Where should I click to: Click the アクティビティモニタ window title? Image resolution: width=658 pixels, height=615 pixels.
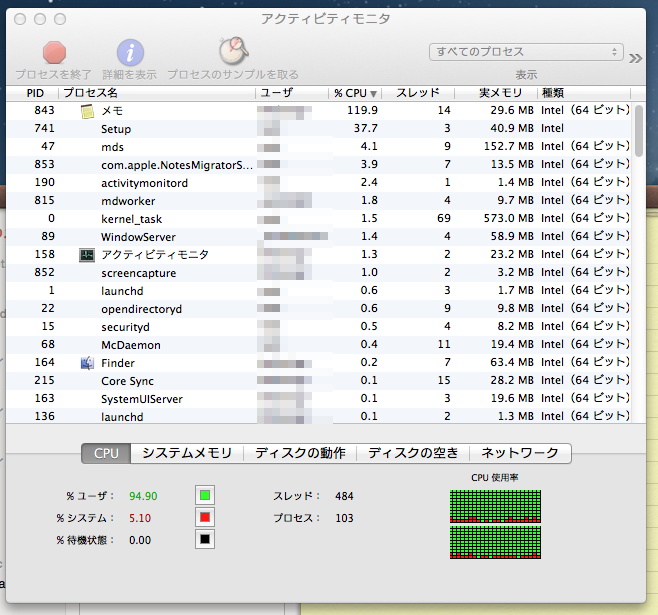(326, 19)
